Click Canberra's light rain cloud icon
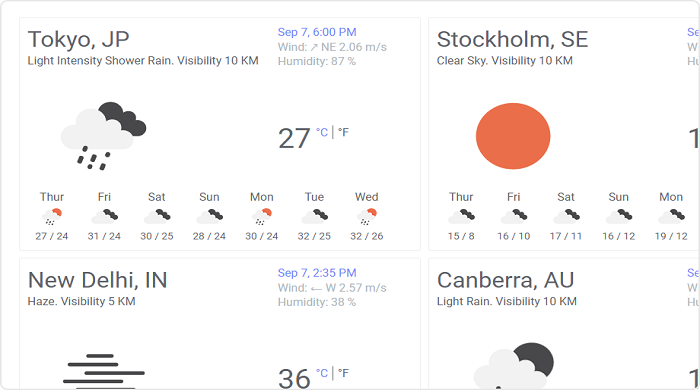 click(x=513, y=366)
